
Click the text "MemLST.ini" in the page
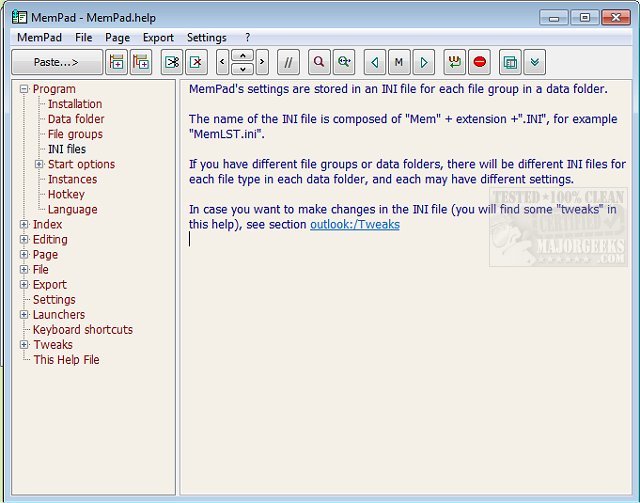pyautogui.click(x=227, y=134)
